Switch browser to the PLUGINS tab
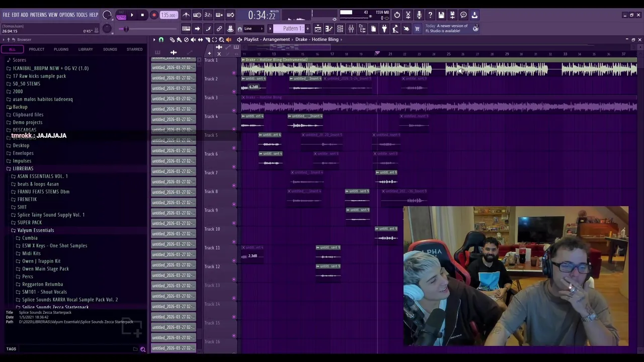Screen dimensions: 644x362 click(61, 49)
